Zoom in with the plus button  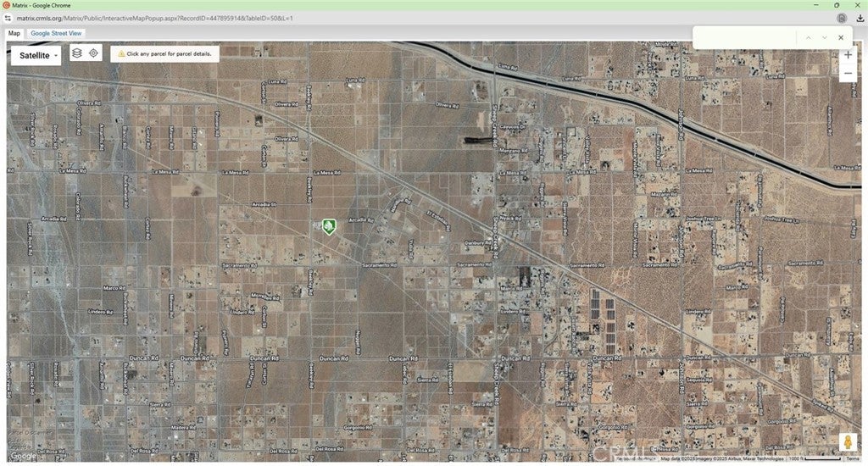tap(848, 55)
